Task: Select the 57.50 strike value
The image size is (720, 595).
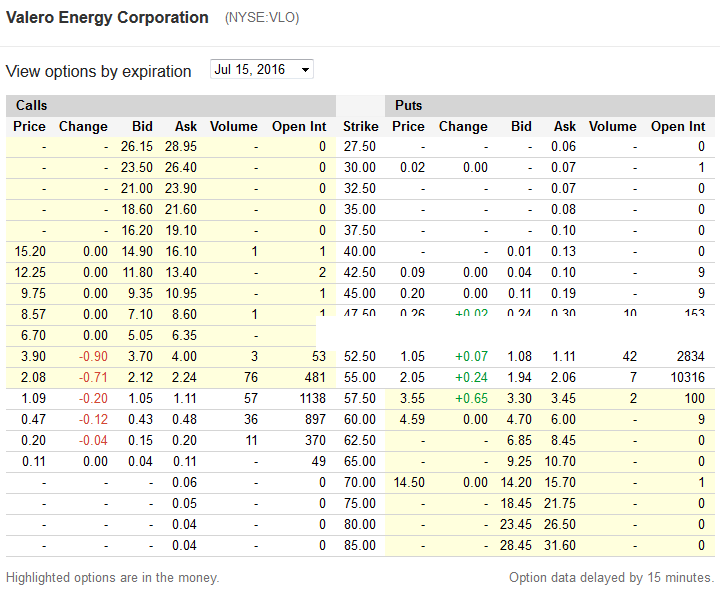Action: tap(360, 399)
